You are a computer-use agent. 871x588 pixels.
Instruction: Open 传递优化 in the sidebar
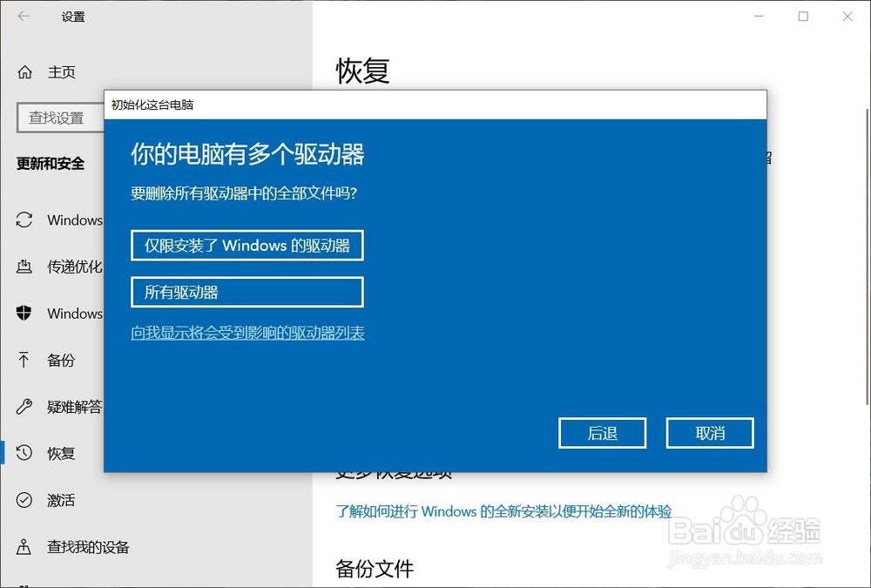click(75, 267)
